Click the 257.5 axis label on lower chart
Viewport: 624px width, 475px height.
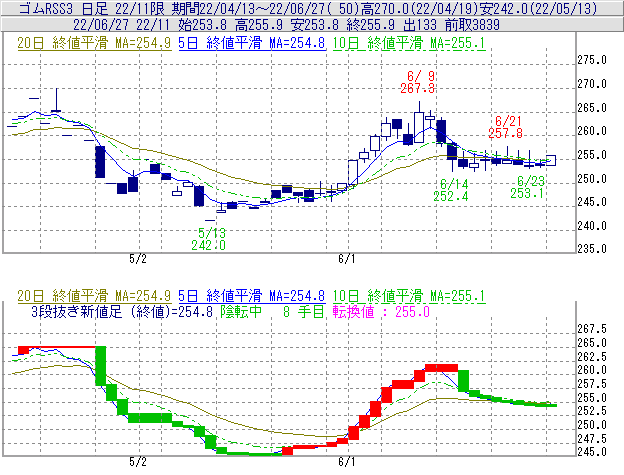[592, 384]
